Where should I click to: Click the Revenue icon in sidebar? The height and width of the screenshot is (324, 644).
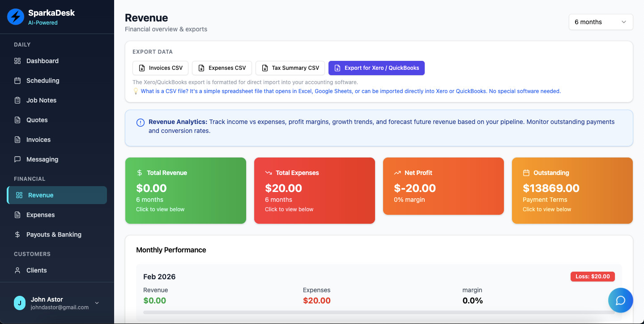pyautogui.click(x=19, y=195)
